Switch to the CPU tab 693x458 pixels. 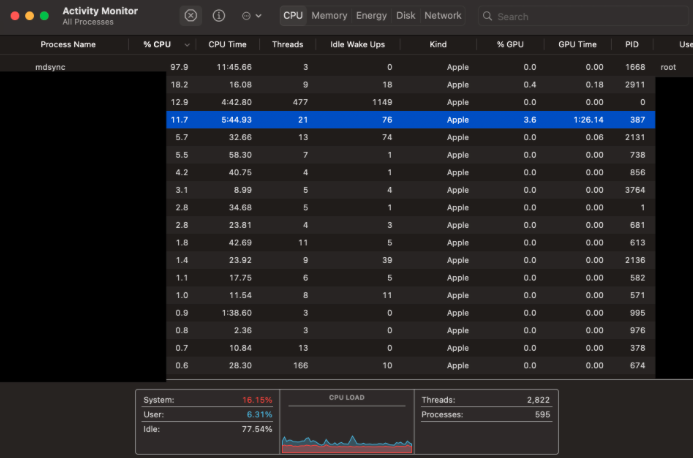pyautogui.click(x=293, y=15)
